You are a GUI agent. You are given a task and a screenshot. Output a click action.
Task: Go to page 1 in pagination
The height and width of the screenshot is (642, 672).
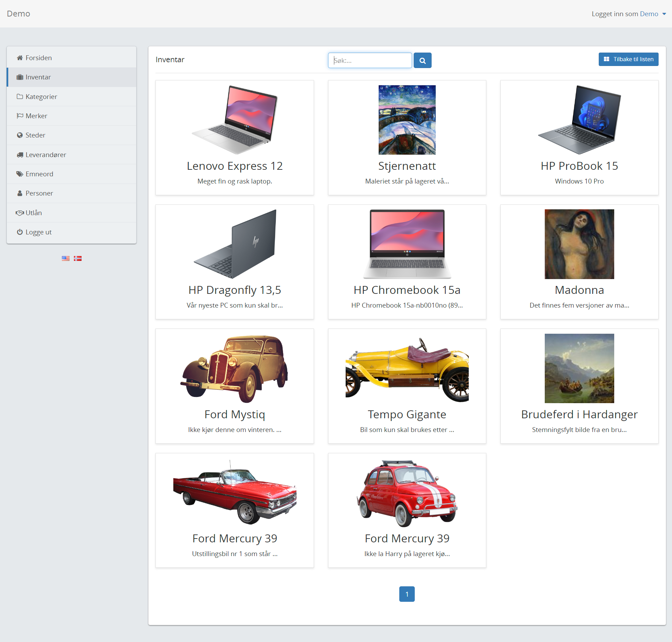coord(407,594)
